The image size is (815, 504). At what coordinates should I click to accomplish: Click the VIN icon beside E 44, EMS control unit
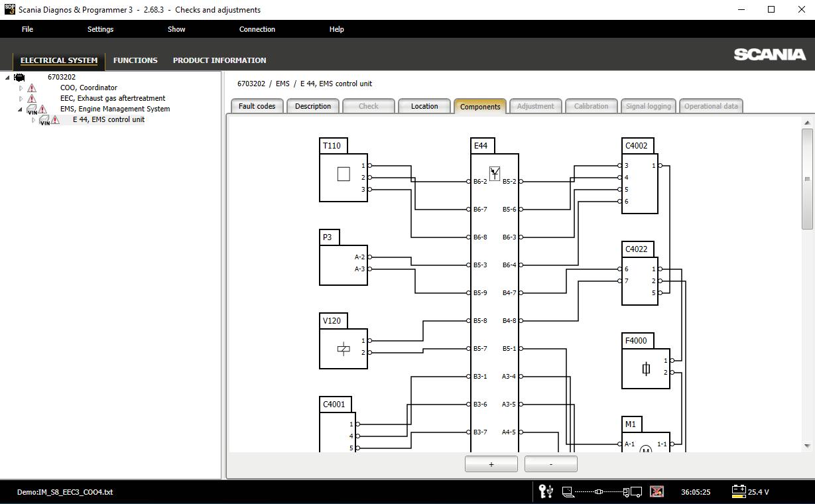44,120
